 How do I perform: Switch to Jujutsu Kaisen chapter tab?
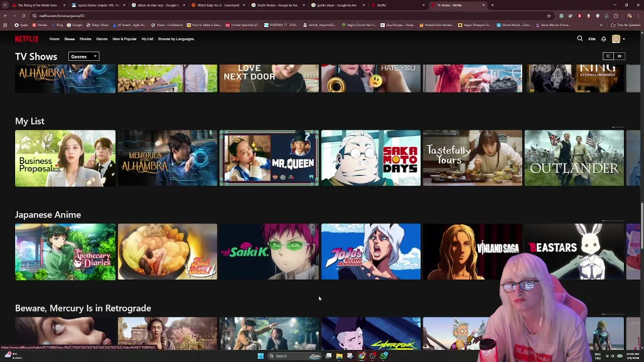pyautogui.click(x=99, y=5)
